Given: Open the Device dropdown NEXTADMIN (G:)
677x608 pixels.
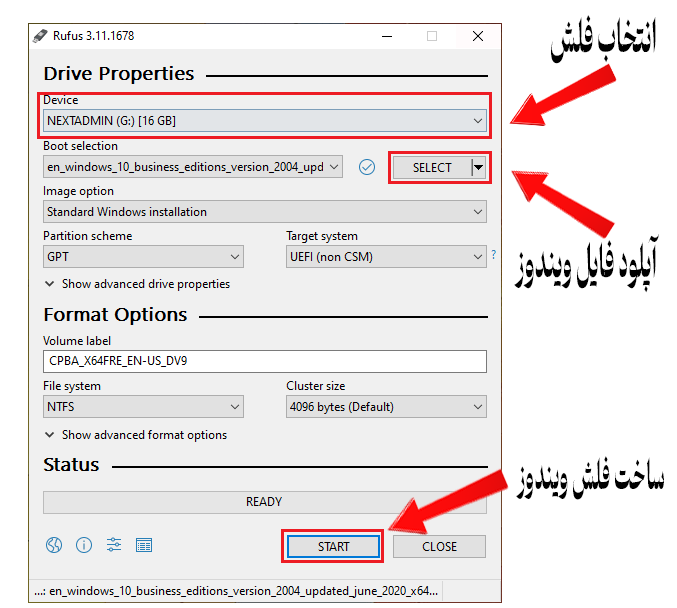Looking at the screenshot, I should coord(265,120).
